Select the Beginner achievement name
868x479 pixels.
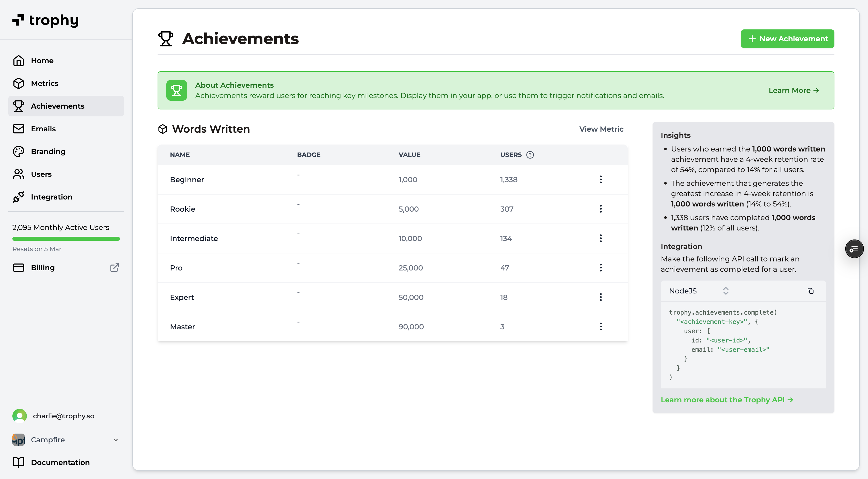[187, 179]
